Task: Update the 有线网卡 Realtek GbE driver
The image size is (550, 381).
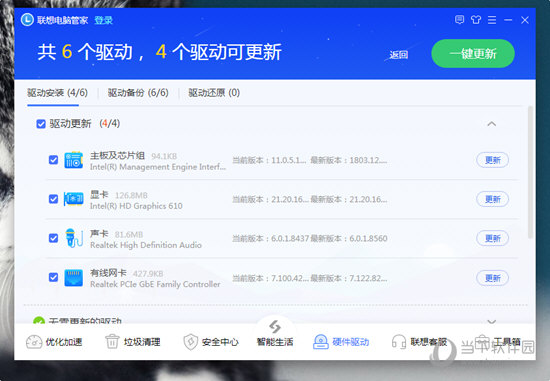Action: tap(492, 278)
